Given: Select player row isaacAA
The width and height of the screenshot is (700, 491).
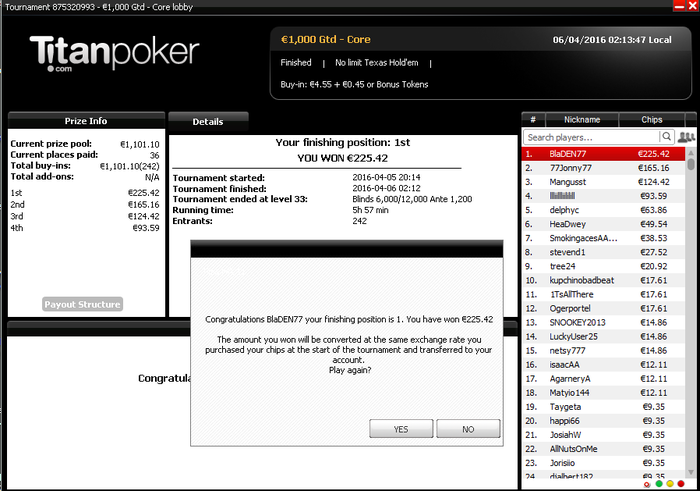Looking at the screenshot, I should click(x=603, y=365).
